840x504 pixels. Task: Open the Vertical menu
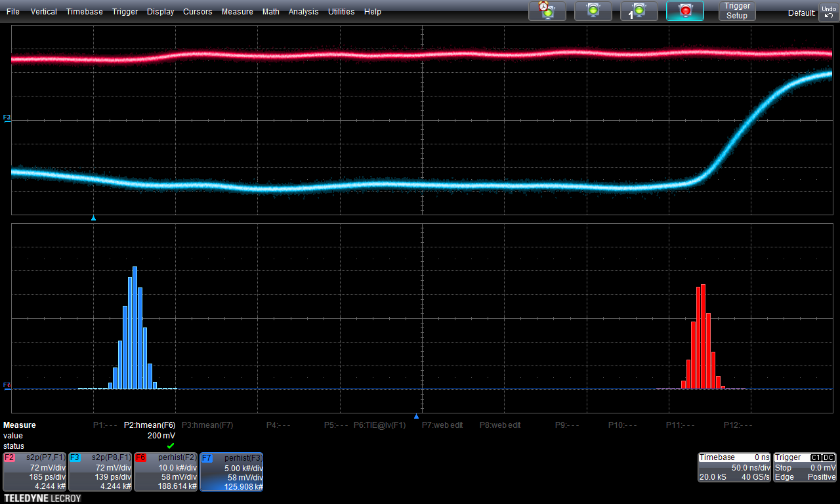(x=44, y=12)
